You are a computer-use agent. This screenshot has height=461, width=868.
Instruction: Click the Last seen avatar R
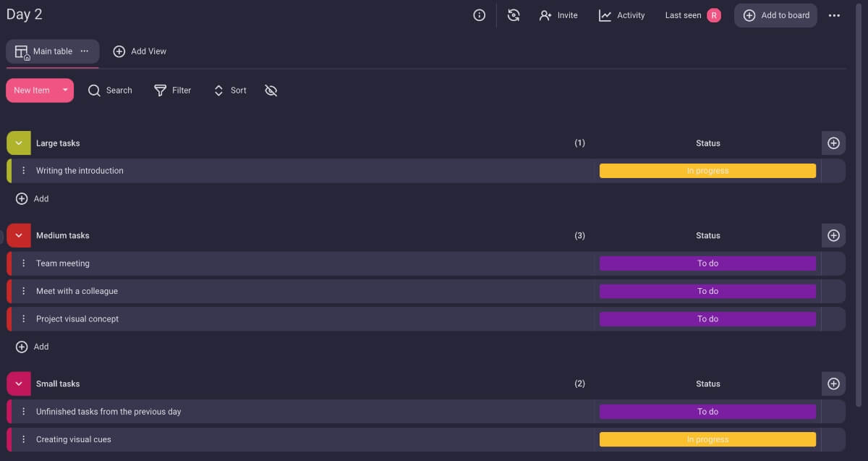tap(714, 15)
